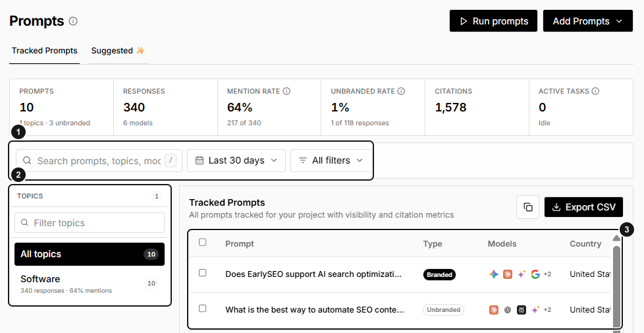Toggle the select-all checkbox in table header
The width and height of the screenshot is (644, 333).
[x=202, y=242]
